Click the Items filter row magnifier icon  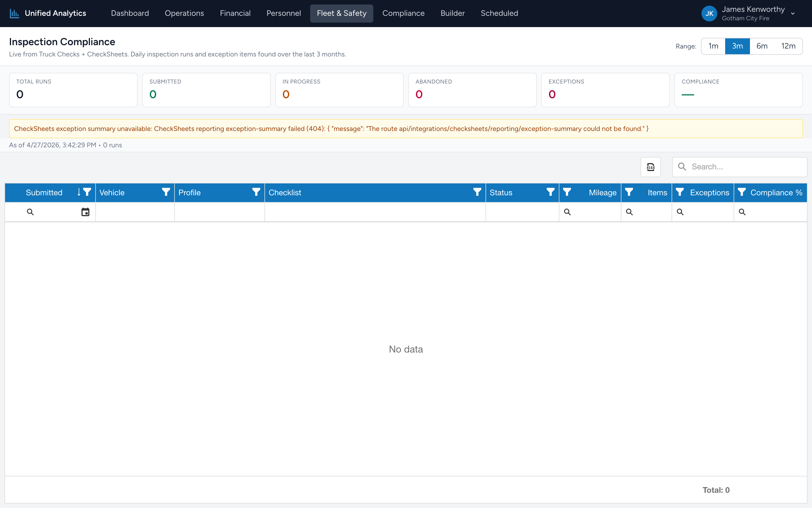pyautogui.click(x=630, y=212)
